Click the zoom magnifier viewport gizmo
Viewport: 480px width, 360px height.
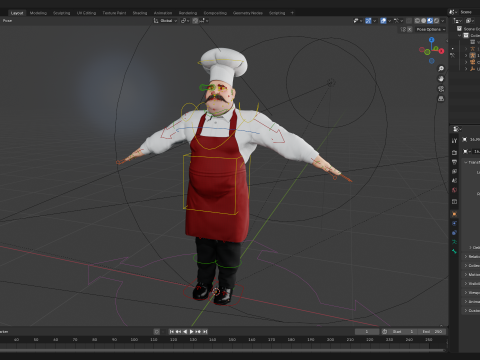pos(441,69)
